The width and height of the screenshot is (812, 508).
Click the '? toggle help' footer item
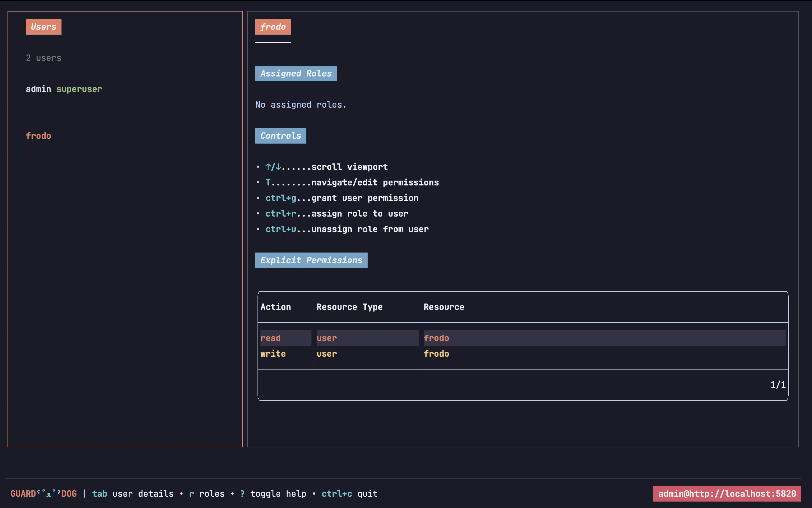click(273, 494)
